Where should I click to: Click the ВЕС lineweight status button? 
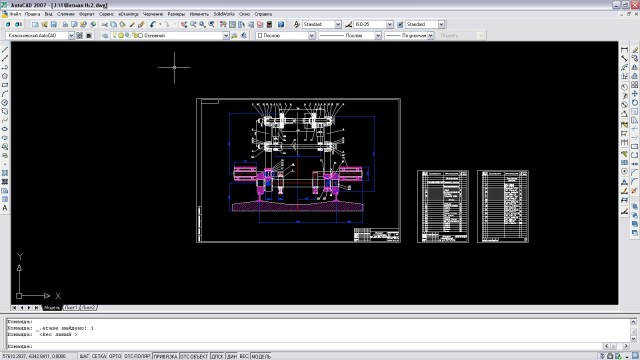coord(244,356)
